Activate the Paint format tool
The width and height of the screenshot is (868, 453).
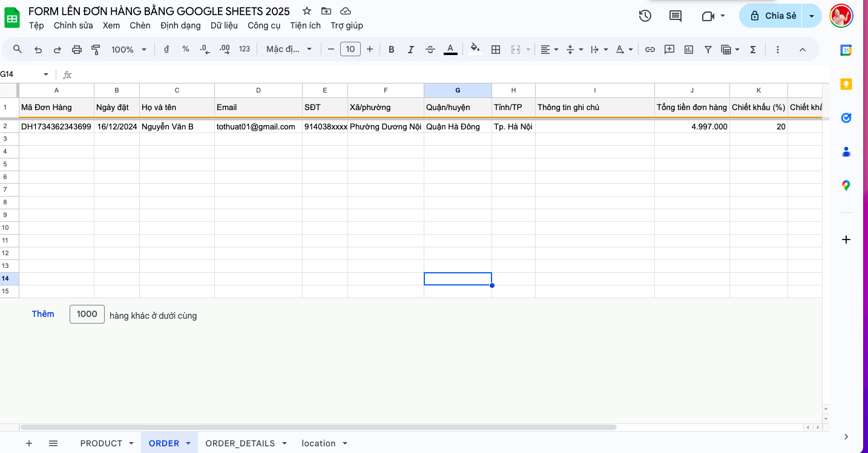[x=95, y=49]
